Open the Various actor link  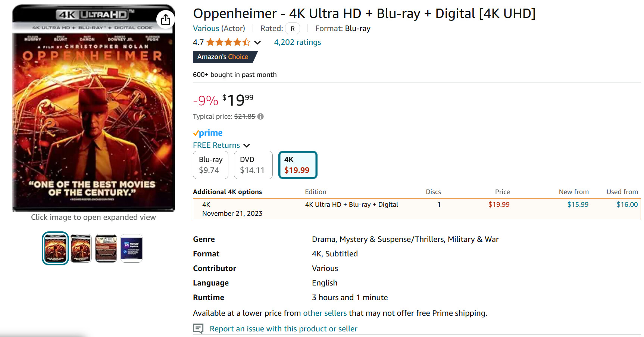[206, 28]
